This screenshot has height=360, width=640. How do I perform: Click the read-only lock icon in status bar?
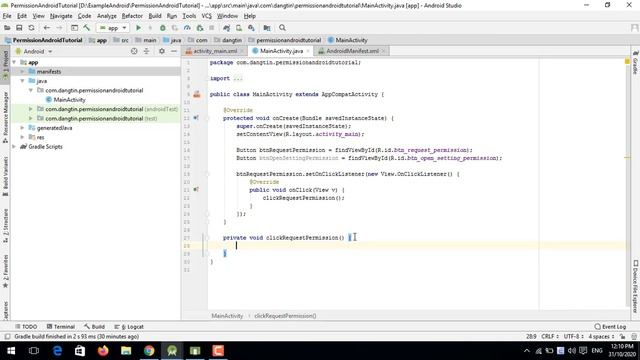(x=622, y=337)
